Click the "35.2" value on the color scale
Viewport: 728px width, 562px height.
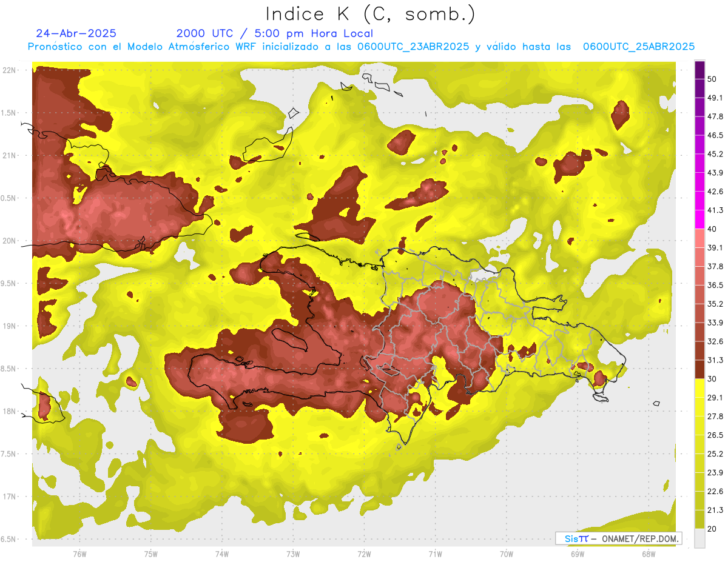[715, 304]
